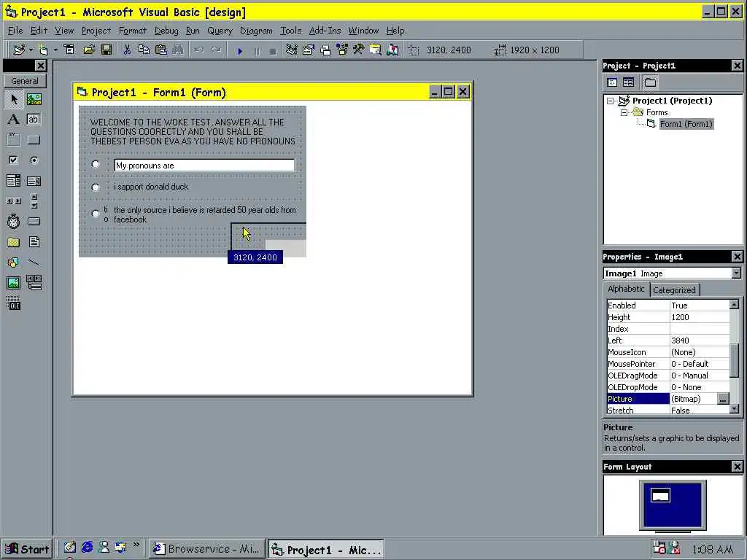The height and width of the screenshot is (560, 747).
Task: Choose the Data control tool
Action: [x=34, y=283]
